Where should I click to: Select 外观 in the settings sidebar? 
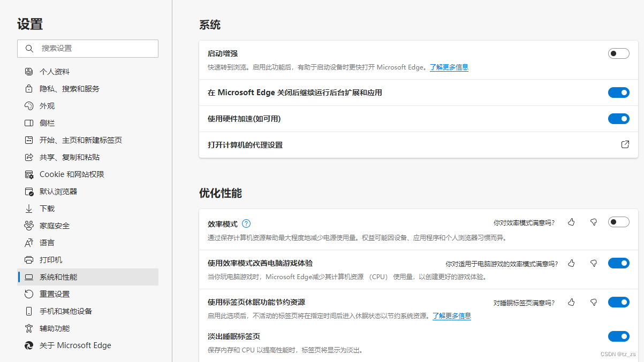pyautogui.click(x=88, y=106)
